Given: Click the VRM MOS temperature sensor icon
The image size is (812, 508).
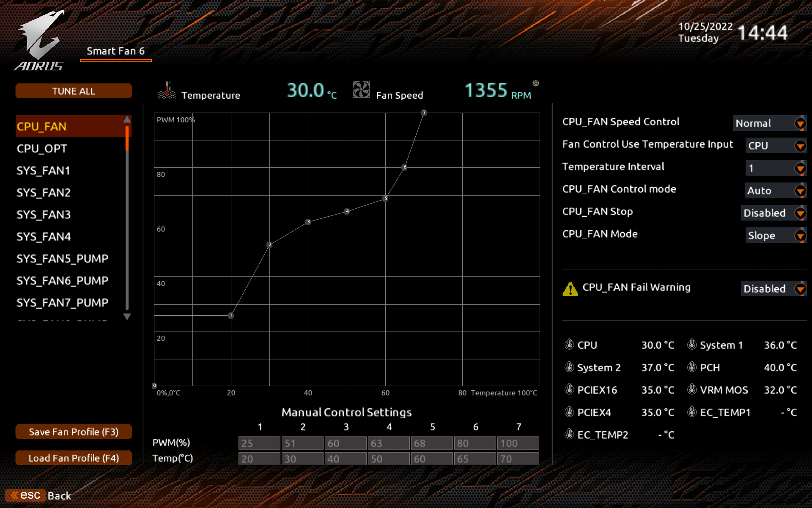Looking at the screenshot, I should [x=692, y=389].
